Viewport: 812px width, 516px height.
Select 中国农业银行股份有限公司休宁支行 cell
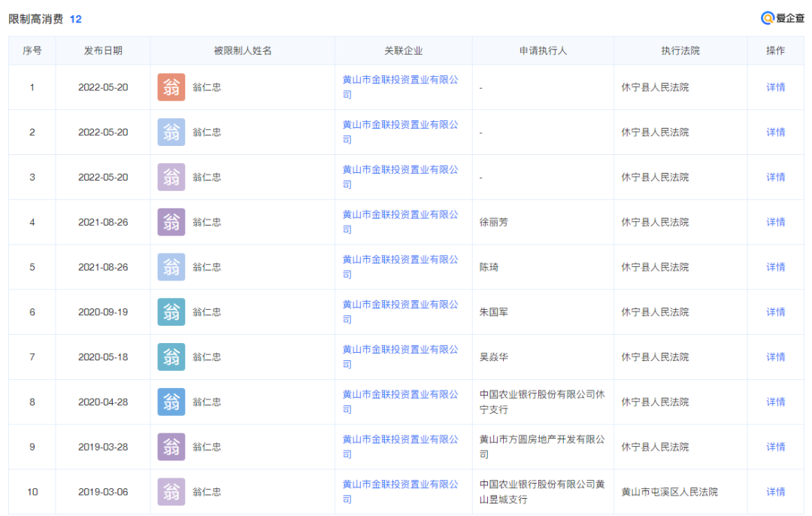pyautogui.click(x=542, y=402)
